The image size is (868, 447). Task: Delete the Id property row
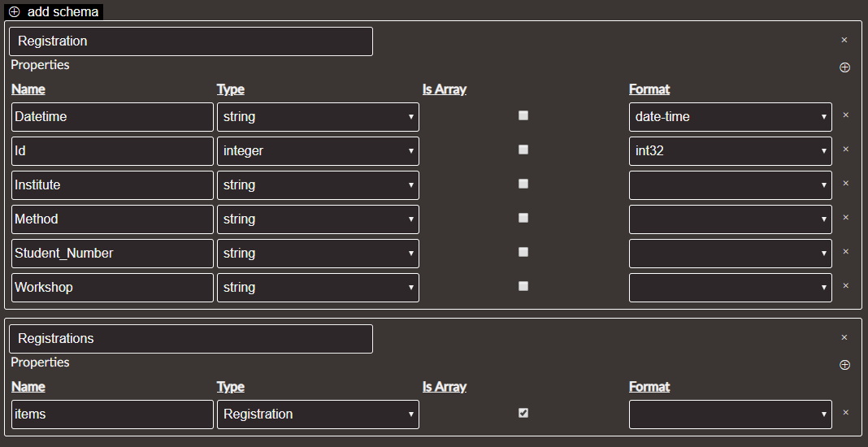pyautogui.click(x=845, y=150)
